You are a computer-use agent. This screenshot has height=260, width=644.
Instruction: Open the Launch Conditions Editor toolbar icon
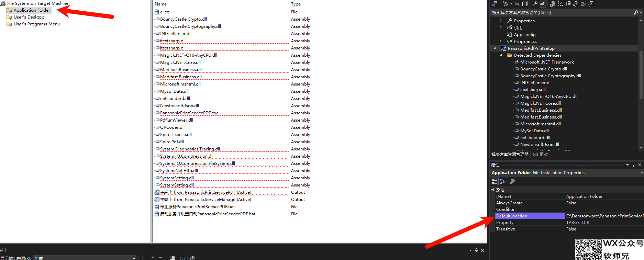(x=591, y=4)
